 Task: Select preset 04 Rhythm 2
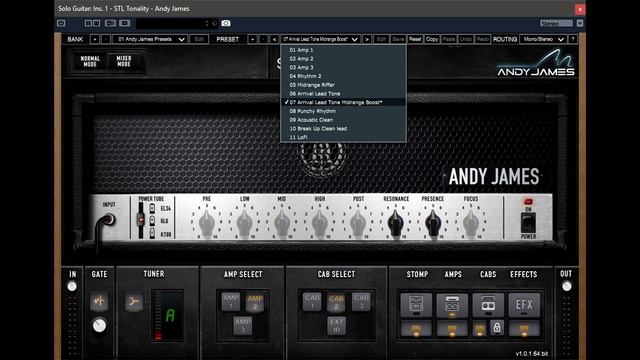click(343, 76)
